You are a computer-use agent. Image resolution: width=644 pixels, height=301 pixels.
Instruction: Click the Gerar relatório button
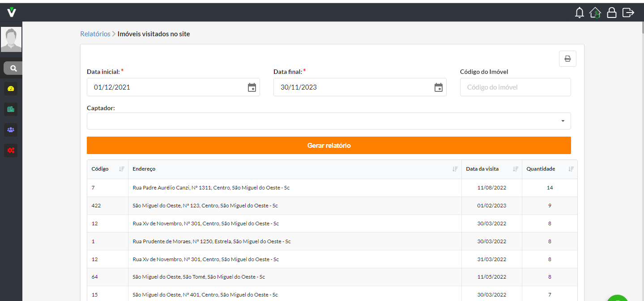(x=329, y=146)
